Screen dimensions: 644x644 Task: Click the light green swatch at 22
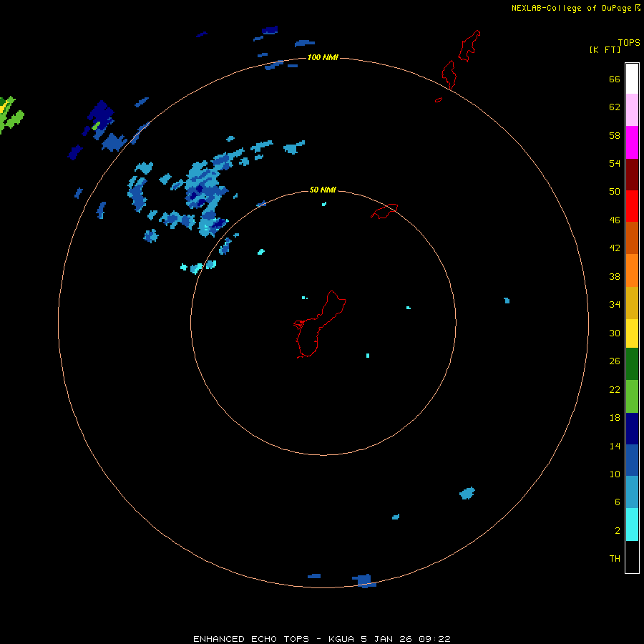tap(632, 396)
